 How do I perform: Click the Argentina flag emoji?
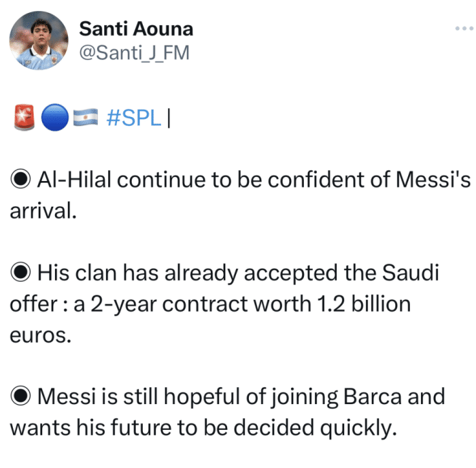84,118
